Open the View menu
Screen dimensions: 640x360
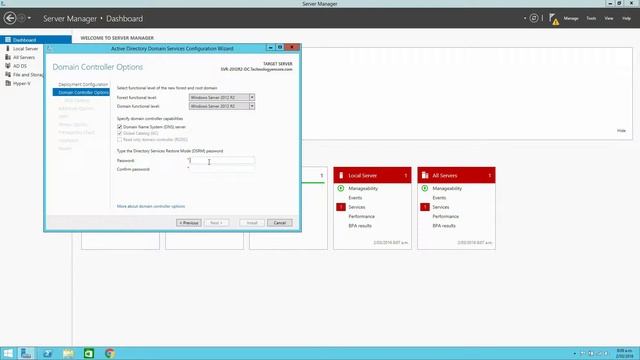pyautogui.click(x=609, y=18)
